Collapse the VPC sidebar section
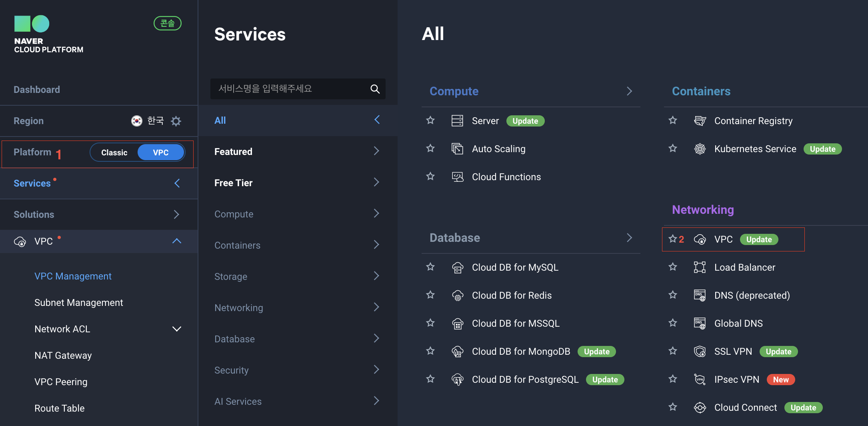 177,241
